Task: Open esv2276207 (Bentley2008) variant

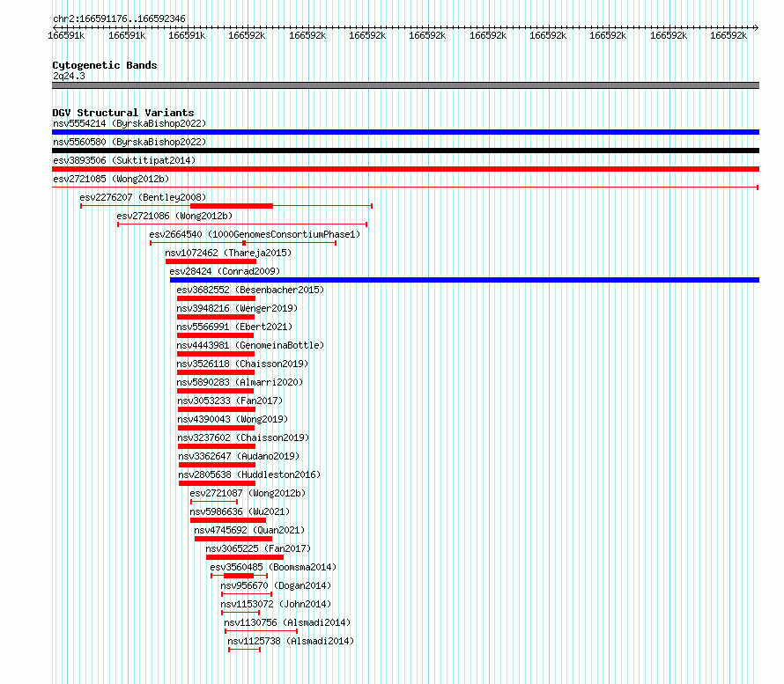Action: point(143,197)
